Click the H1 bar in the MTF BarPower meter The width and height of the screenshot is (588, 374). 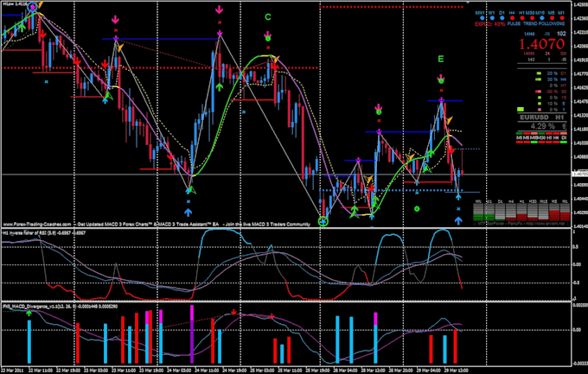click(x=521, y=212)
